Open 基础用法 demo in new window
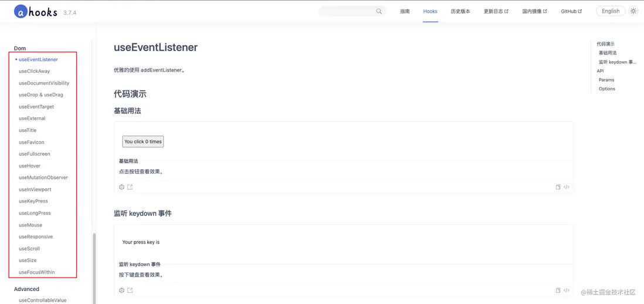This screenshot has height=304, width=644. click(x=130, y=187)
